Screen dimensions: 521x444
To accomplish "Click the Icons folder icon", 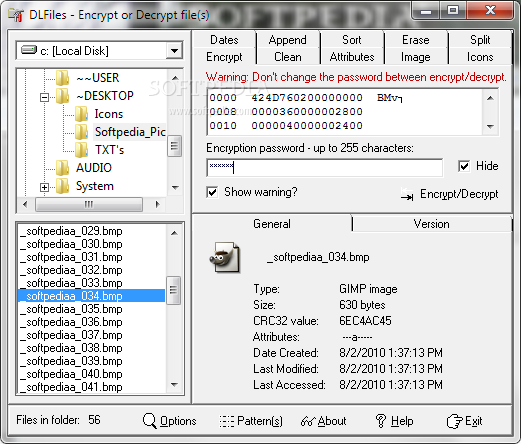I will click(x=82, y=114).
